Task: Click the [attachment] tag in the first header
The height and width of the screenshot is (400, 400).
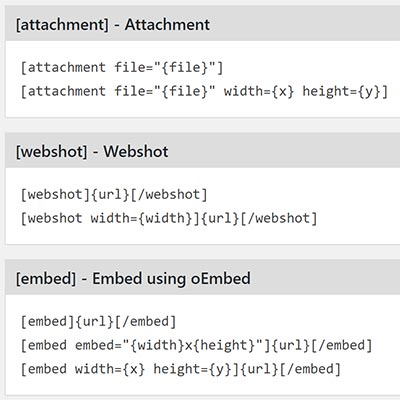Action: tap(62, 25)
